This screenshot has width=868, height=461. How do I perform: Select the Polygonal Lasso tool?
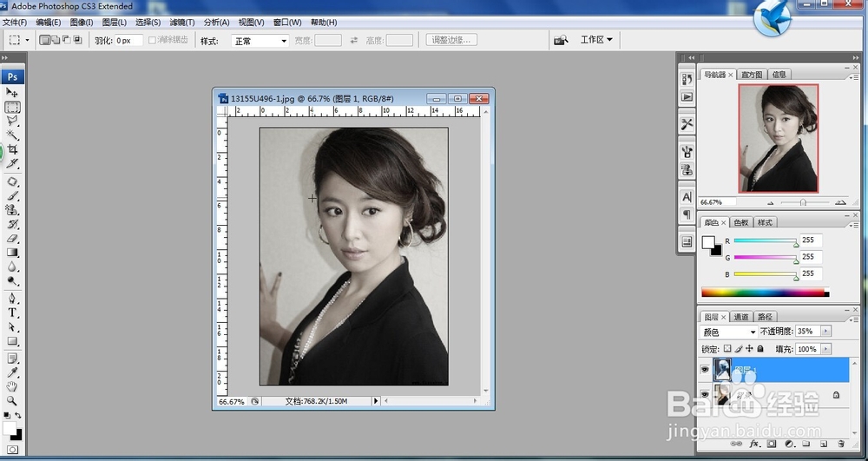tap(12, 121)
